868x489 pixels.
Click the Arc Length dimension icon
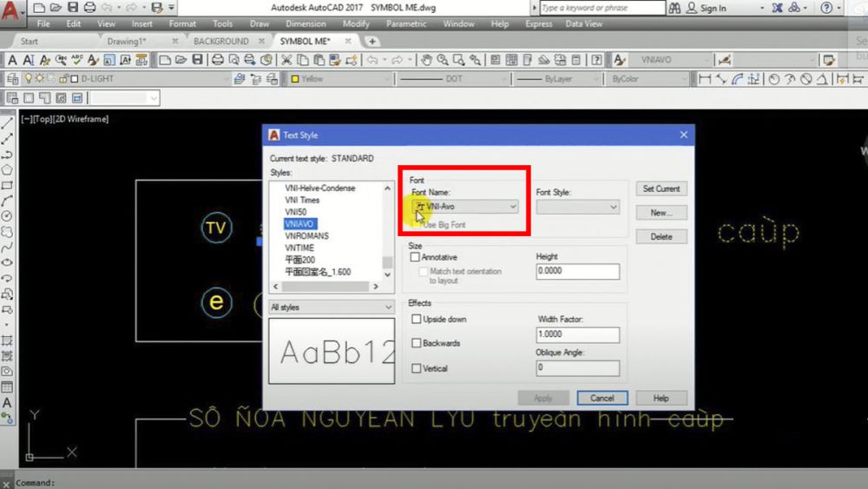[x=737, y=79]
